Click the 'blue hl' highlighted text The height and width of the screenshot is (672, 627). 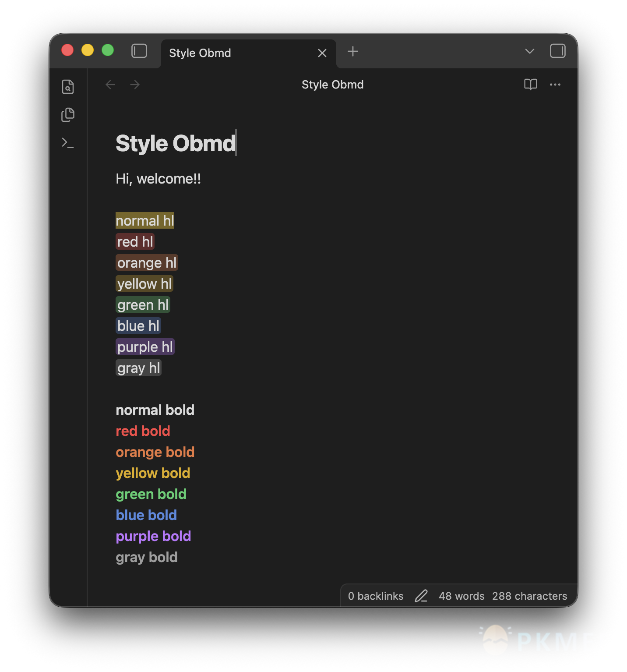tap(138, 325)
